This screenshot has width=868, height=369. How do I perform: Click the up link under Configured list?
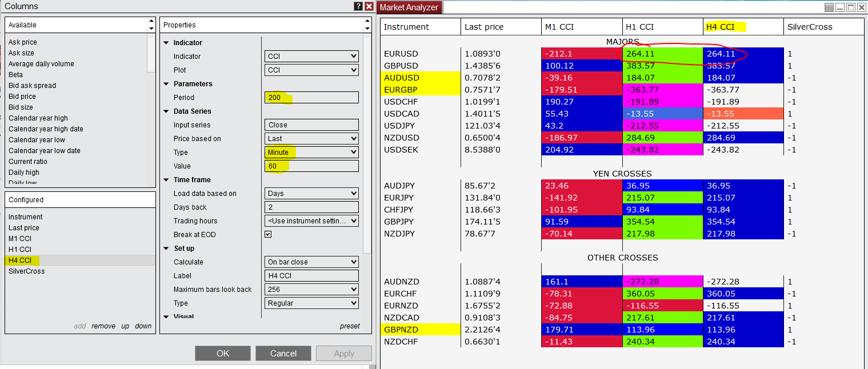(125, 326)
